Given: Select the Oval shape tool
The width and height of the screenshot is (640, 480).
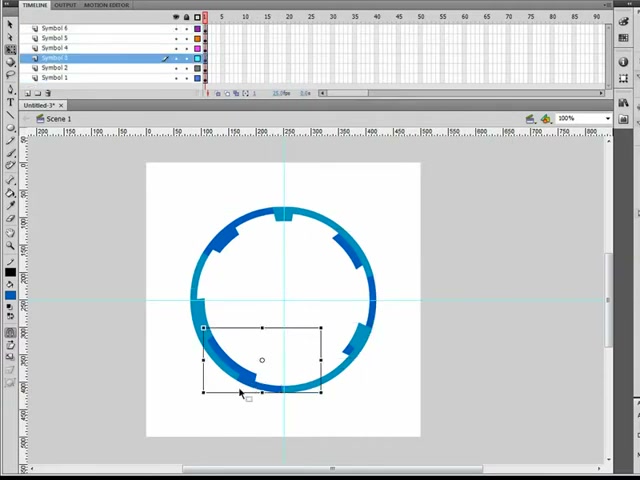Looking at the screenshot, I should click(10, 127).
